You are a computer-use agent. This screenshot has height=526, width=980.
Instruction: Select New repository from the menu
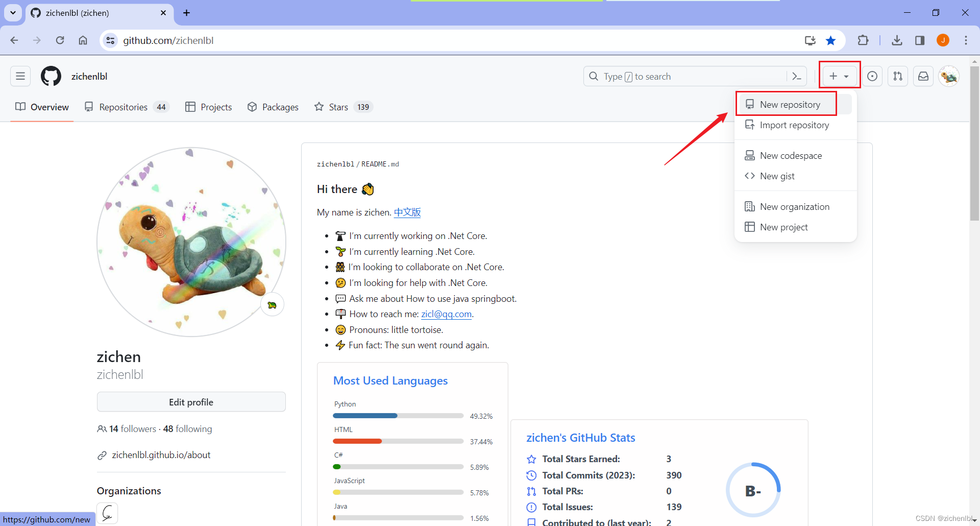click(795, 104)
